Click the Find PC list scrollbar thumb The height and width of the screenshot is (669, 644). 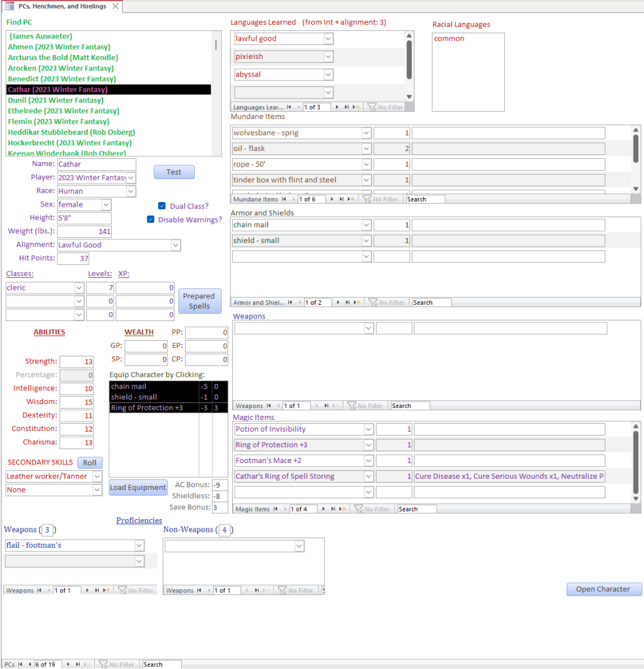tap(216, 45)
